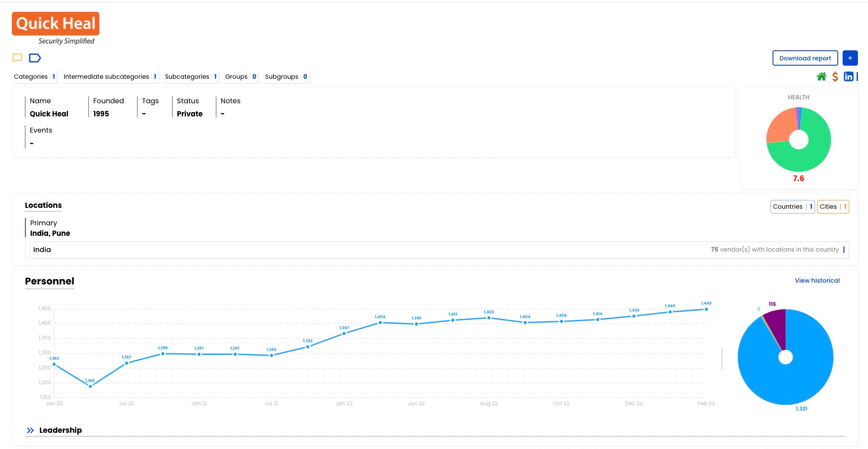Click the 1,426 point at Dec 22

pos(634,316)
